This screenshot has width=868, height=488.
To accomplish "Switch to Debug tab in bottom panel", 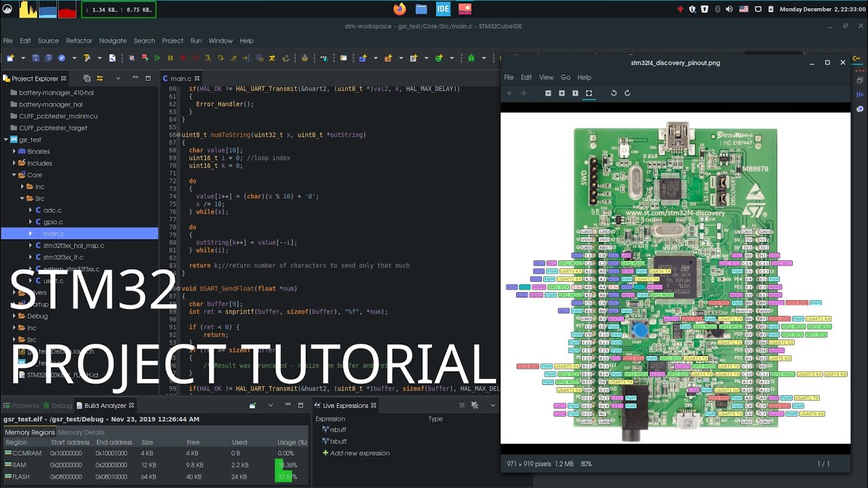I will click(x=57, y=405).
